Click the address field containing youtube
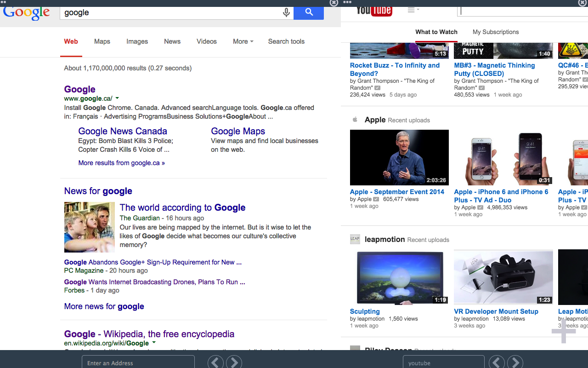This screenshot has width=588, height=368. (x=444, y=362)
